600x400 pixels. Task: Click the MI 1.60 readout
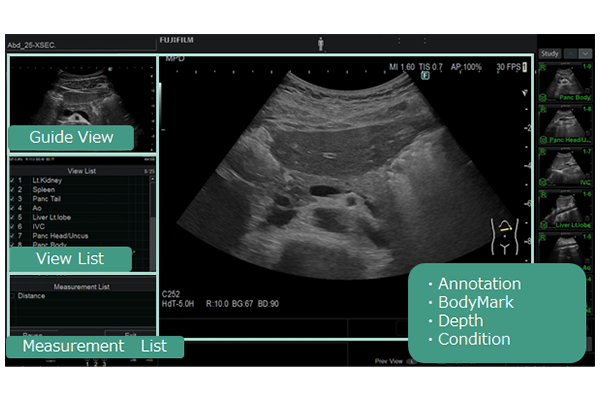pos(402,67)
